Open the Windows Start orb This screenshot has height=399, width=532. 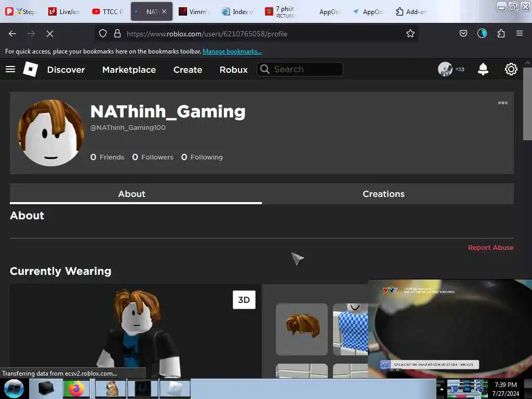14,389
